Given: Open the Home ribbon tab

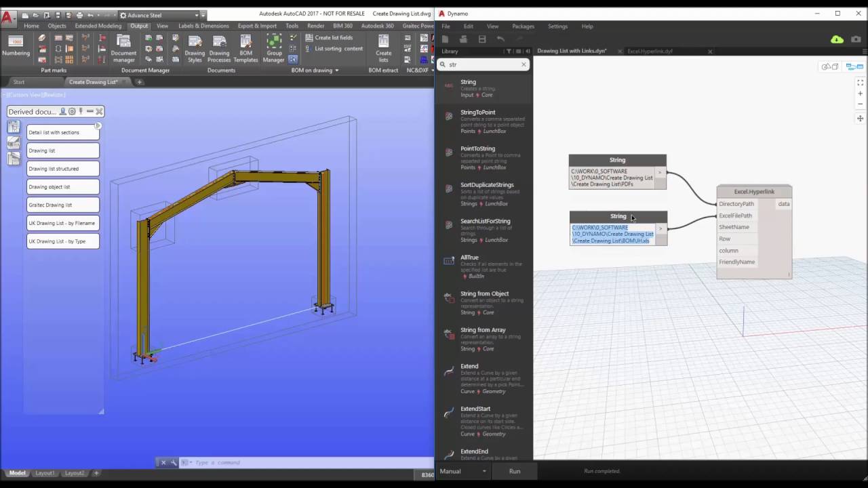Looking at the screenshot, I should pos(31,26).
